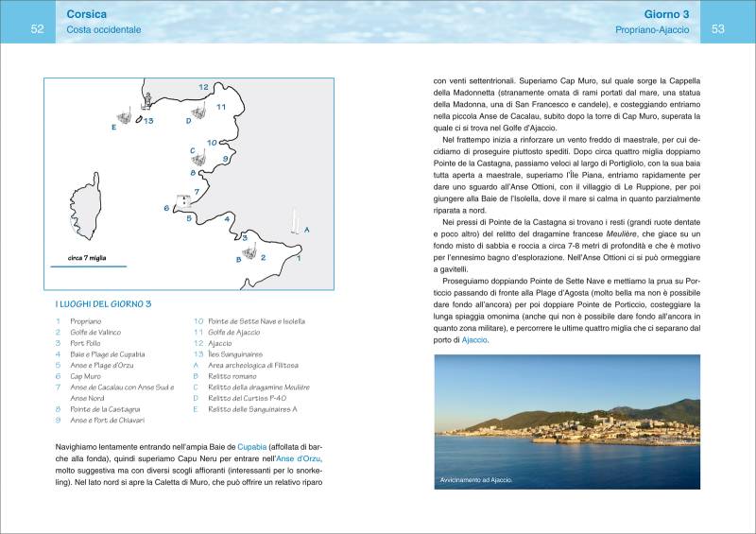Click the 'I luoghi del giorno 3' heading
756x534 pixels.
104,303
